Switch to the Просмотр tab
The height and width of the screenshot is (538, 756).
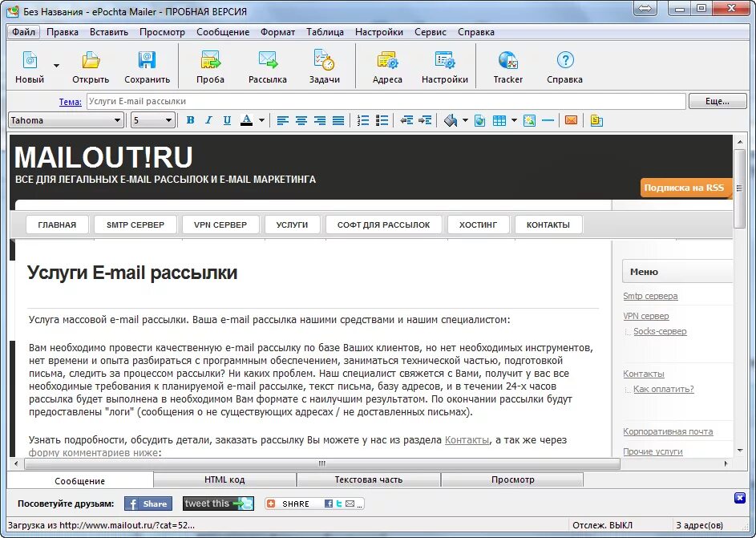(x=512, y=479)
